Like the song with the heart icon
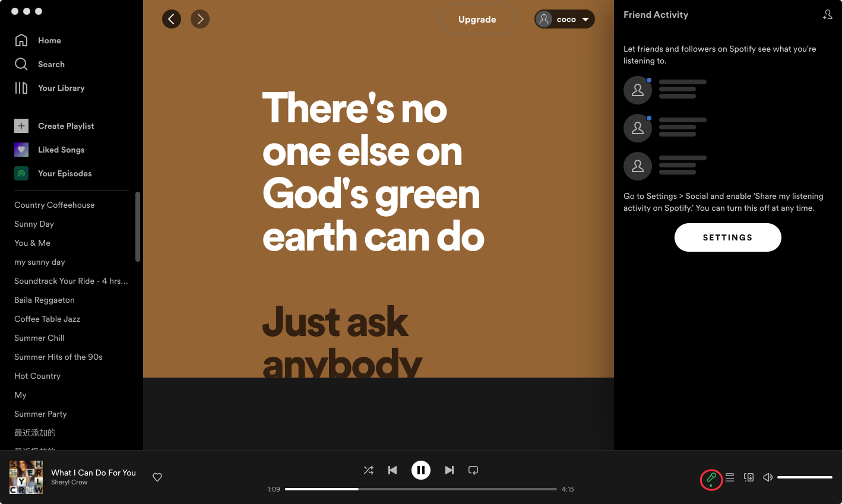The image size is (842, 504). pyautogui.click(x=157, y=477)
